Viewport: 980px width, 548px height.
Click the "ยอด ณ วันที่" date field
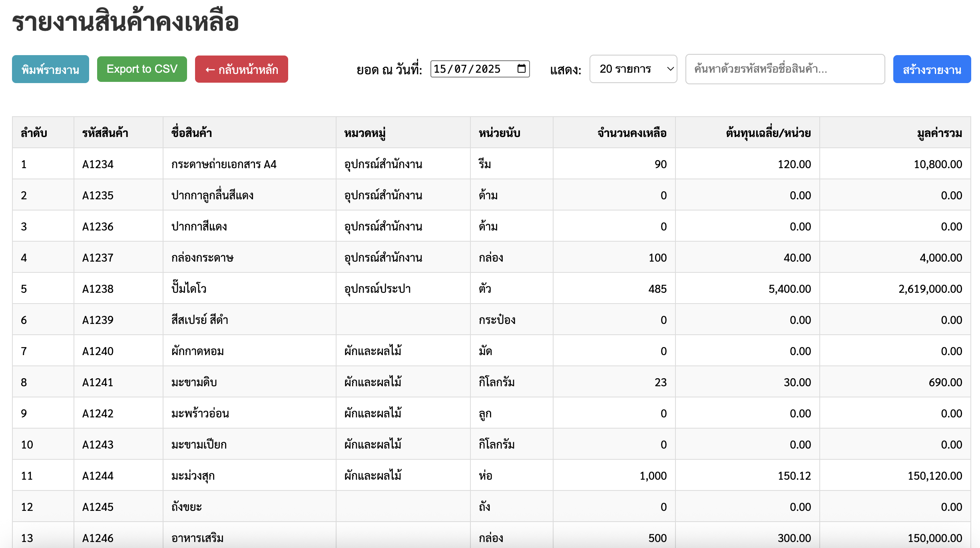472,69
